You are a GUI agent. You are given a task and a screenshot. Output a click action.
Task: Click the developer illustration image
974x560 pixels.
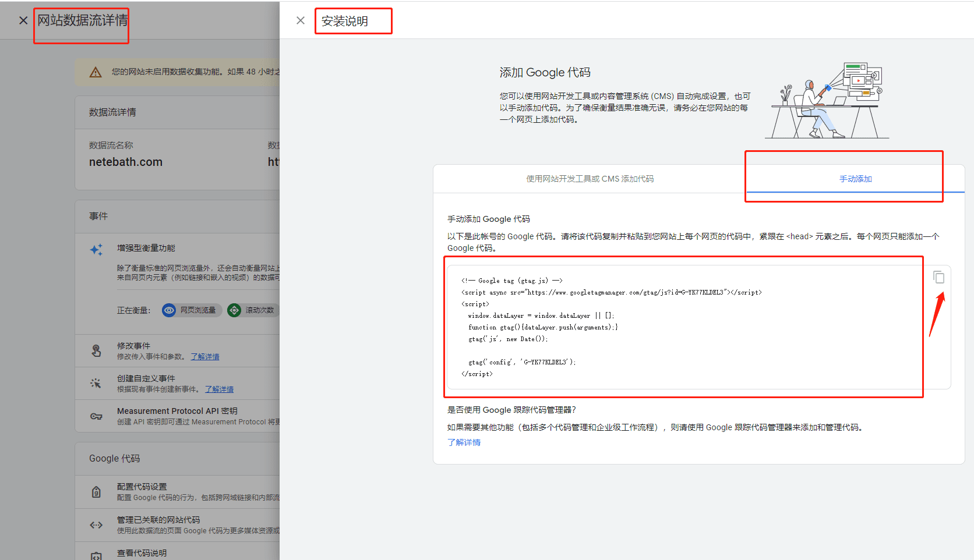pos(827,100)
